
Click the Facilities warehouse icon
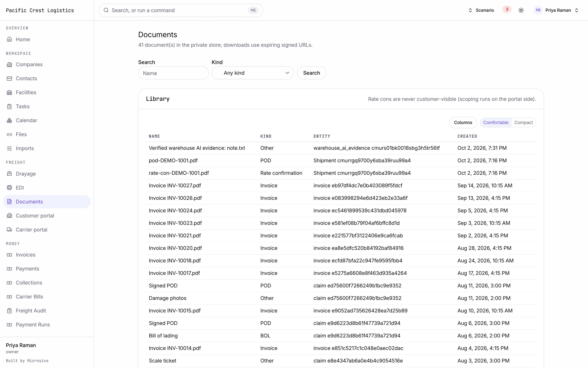9,93
